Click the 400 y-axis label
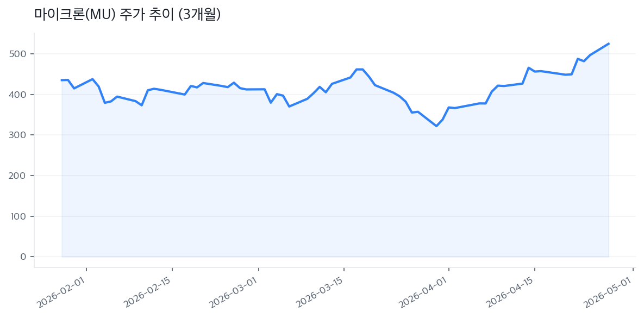644x318 pixels. [18, 95]
